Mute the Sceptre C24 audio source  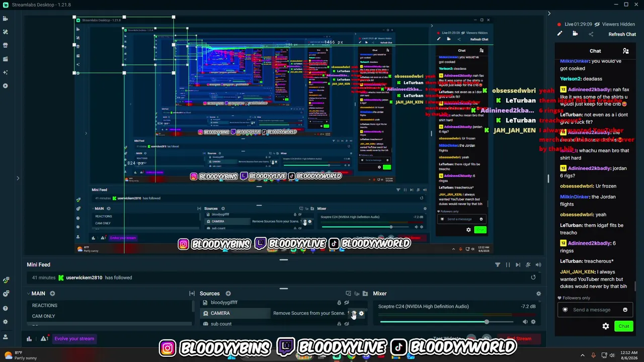click(x=525, y=322)
